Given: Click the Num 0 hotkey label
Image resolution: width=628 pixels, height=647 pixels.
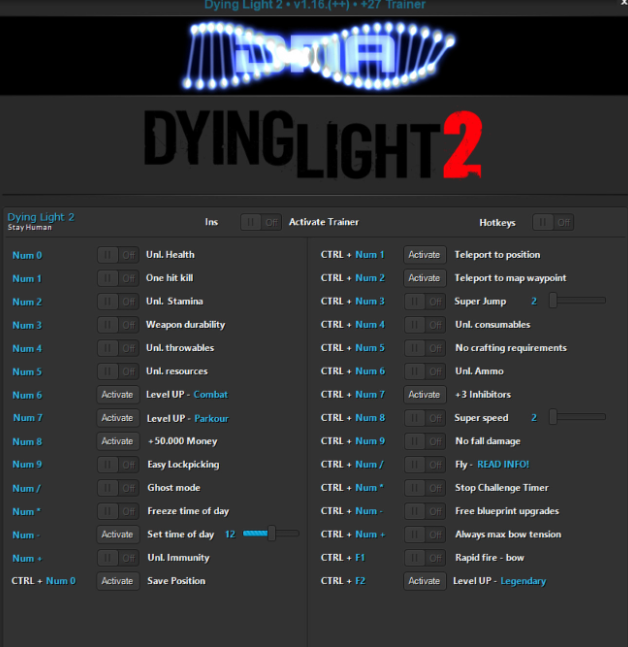Looking at the screenshot, I should click(27, 255).
